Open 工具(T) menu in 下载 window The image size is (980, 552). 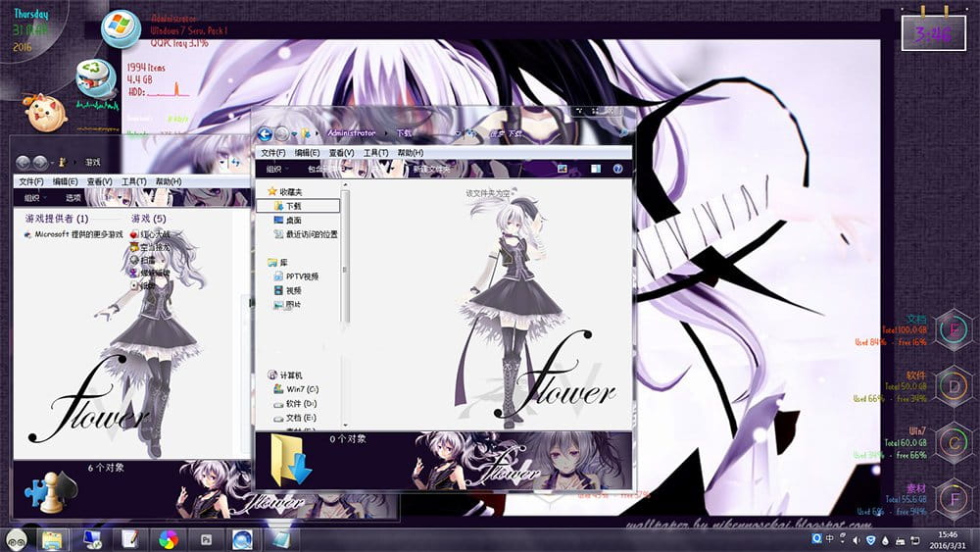pos(375,153)
